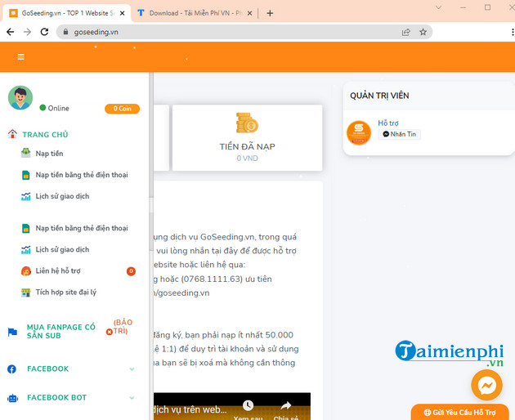The image size is (515, 420).
Task: Reload the page with refresh icon
Action: click(x=46, y=32)
